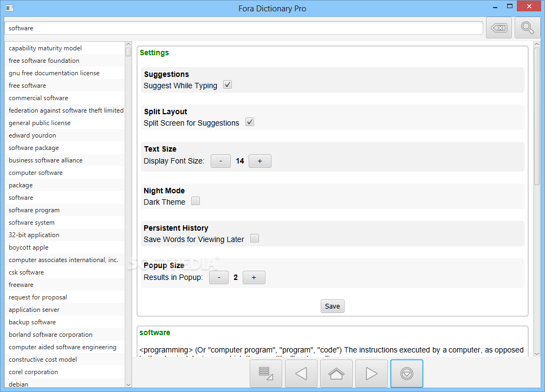The height and width of the screenshot is (392, 545).
Task: Choose '32-bit application' entry
Action: coord(64,235)
